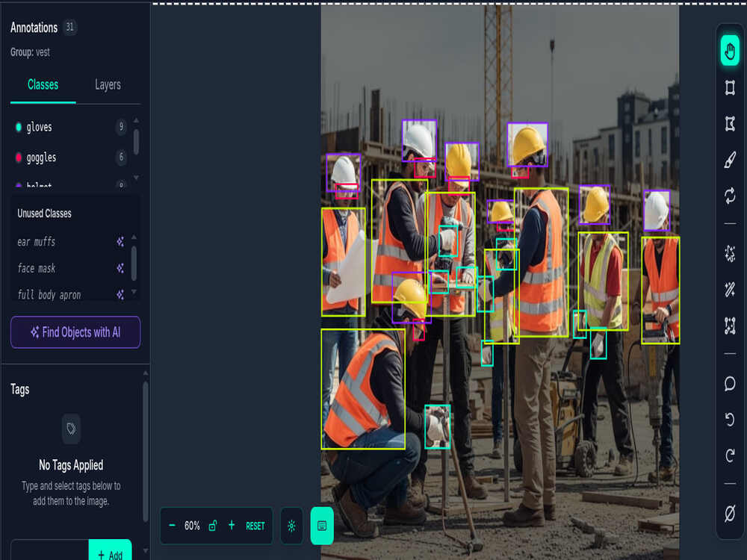
Task: Select the face mask unused class
Action: pos(36,269)
